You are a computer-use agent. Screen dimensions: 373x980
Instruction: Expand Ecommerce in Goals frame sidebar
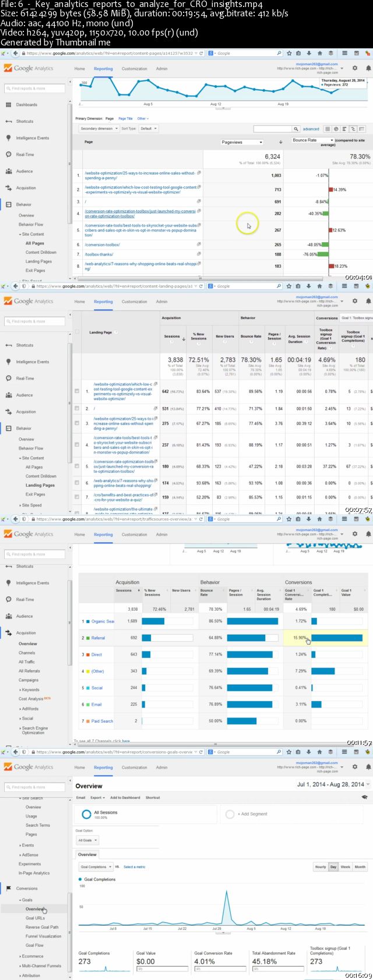click(33, 956)
